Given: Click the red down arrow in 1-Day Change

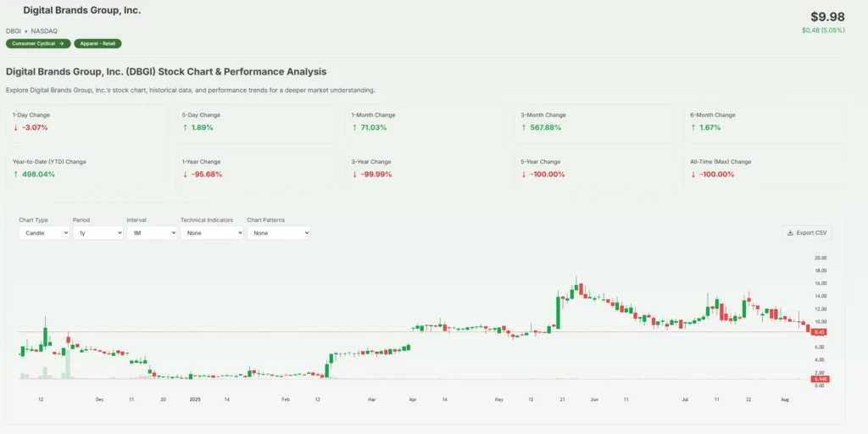Looking at the screenshot, I should click(16, 128).
